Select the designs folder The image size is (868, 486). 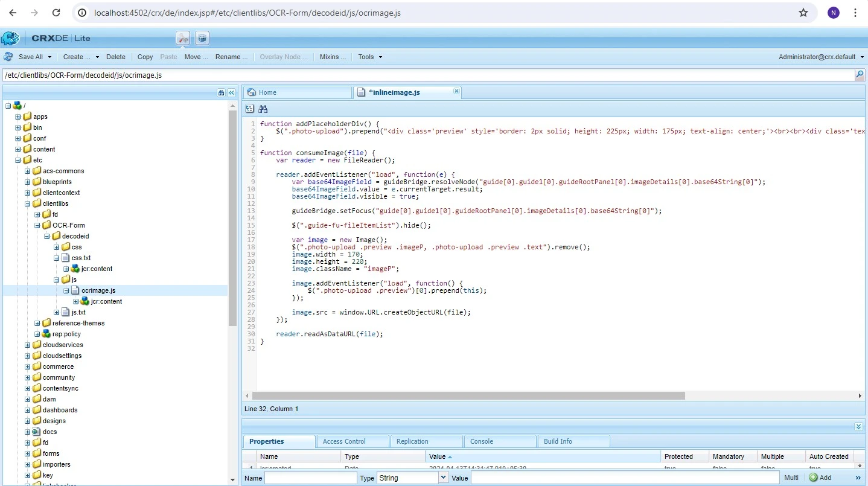(54, 421)
